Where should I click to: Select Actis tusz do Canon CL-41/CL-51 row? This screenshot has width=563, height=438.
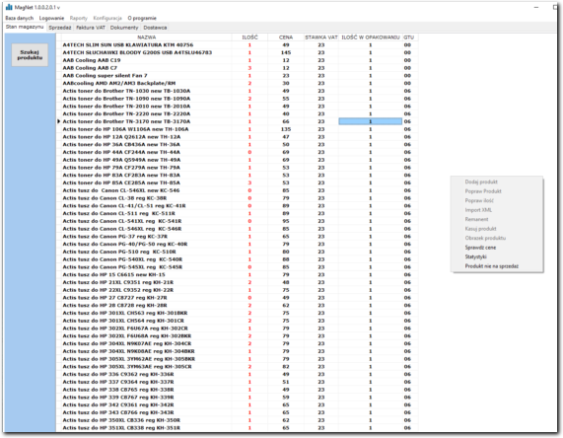click(x=237, y=206)
